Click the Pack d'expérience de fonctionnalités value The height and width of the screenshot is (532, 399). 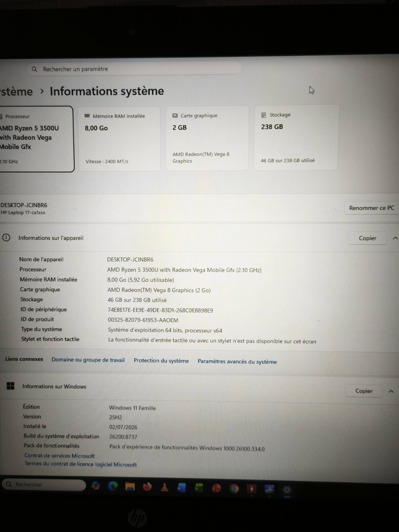click(187, 448)
